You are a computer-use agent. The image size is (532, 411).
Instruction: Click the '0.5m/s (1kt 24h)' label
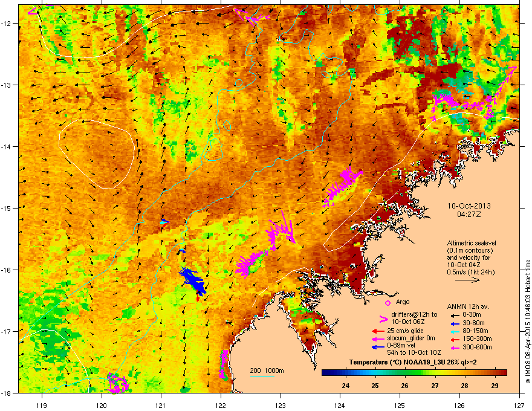pos(470,272)
